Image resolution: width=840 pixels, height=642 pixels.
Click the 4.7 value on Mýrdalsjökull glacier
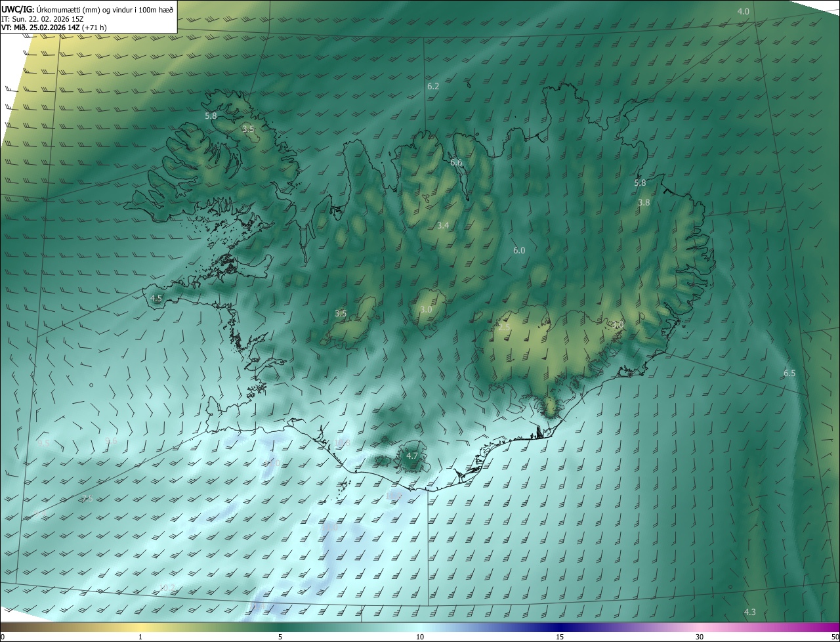(412, 456)
